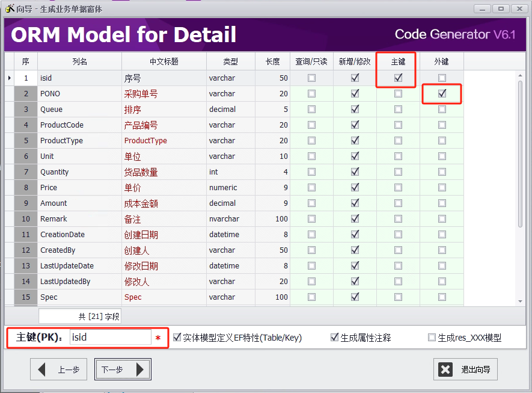532x393 pixels.
Task: Check 查询/只读 checkbox for CreationDate row
Action: coord(311,234)
